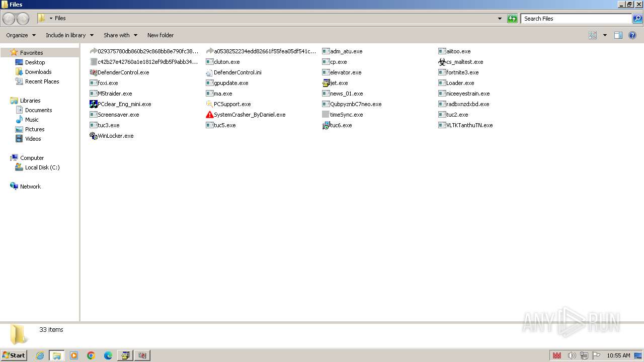
Task: Select the M5traider.exe file
Action: pyautogui.click(x=111, y=94)
